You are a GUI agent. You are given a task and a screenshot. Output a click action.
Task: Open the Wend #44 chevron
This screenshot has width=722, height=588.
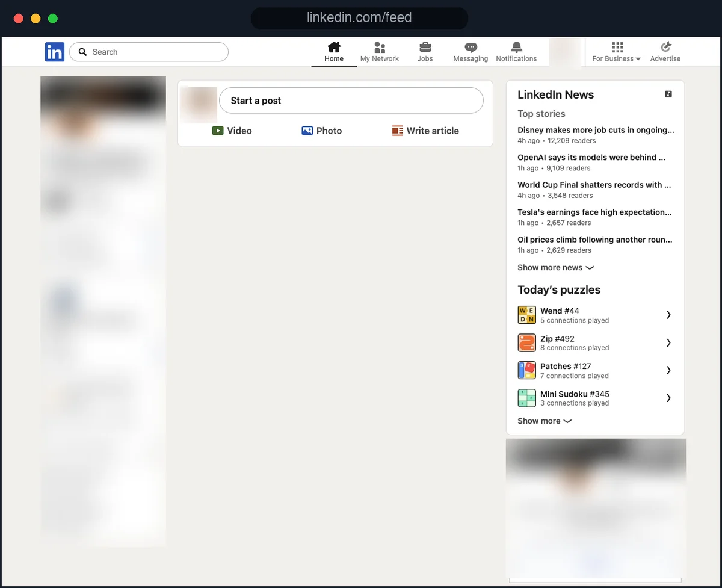tap(668, 315)
